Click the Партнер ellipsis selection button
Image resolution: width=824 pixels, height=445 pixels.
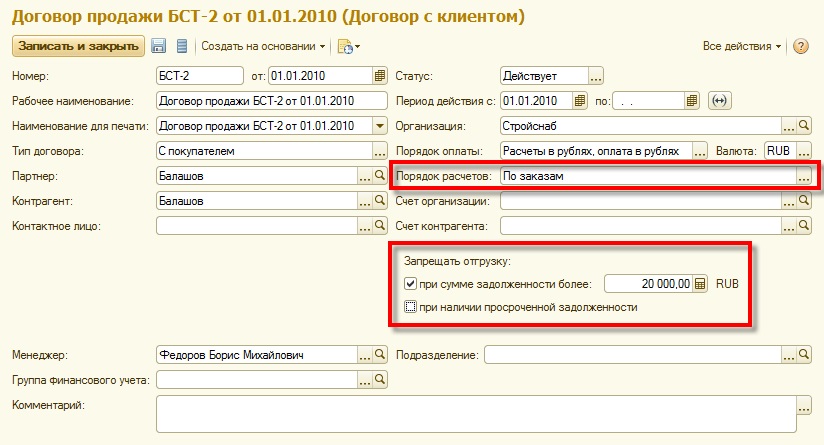coord(365,176)
